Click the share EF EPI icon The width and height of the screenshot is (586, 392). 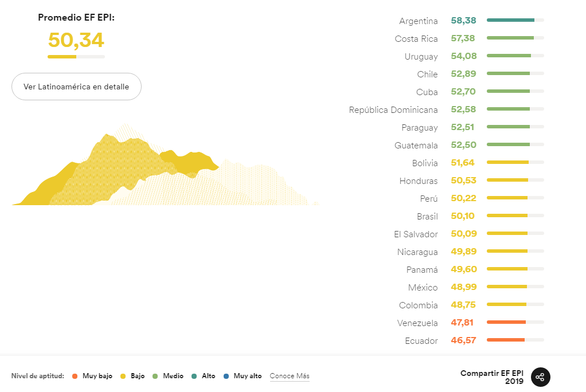tap(541, 377)
